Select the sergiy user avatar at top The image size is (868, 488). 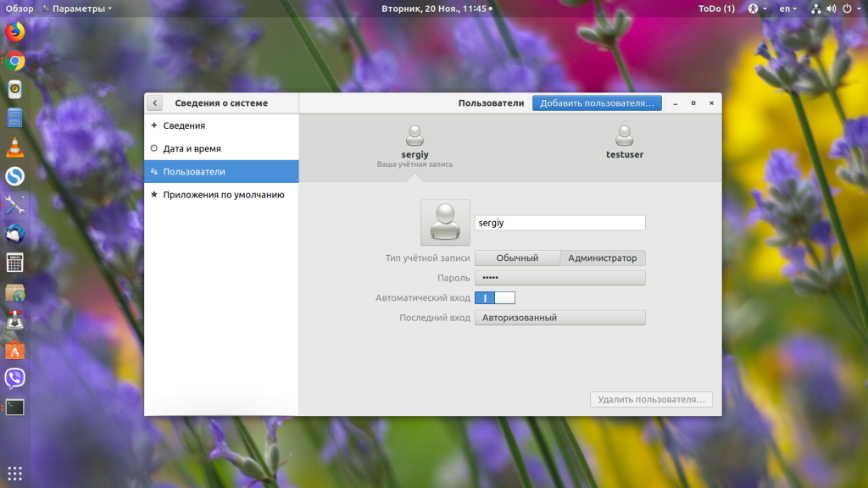coord(415,136)
